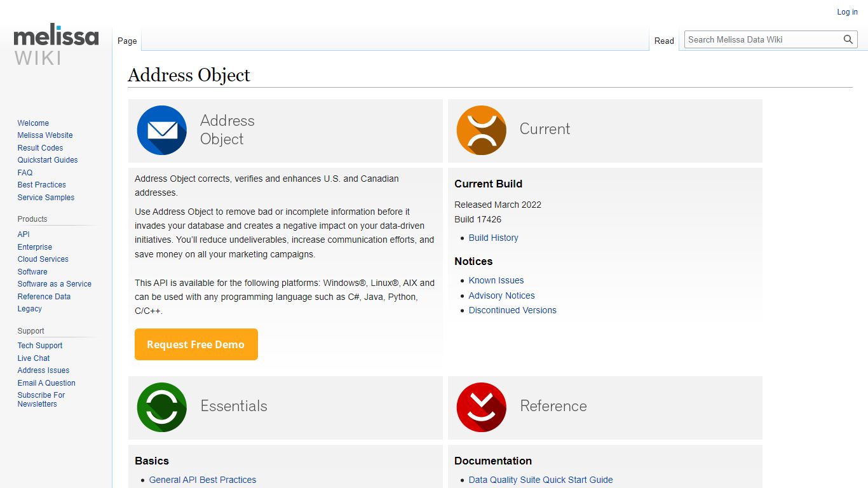Select the Read tab
Image resolution: width=868 pixels, height=488 pixels.
664,41
